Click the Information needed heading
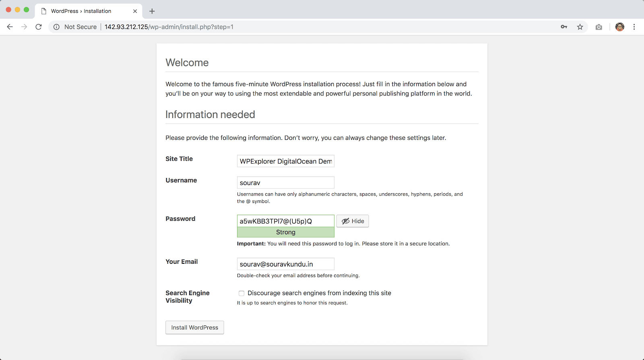The image size is (644, 360). click(x=210, y=114)
